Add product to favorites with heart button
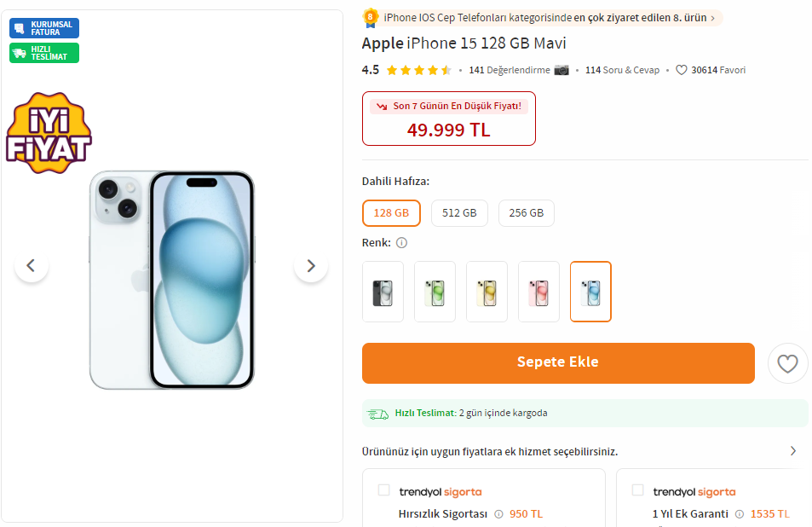812x527 pixels. 787,364
